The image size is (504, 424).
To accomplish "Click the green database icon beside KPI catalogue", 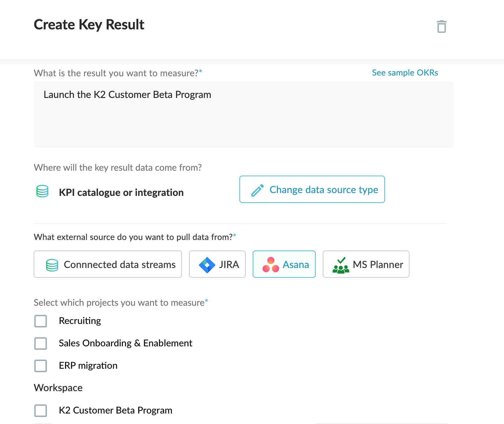I will (42, 191).
